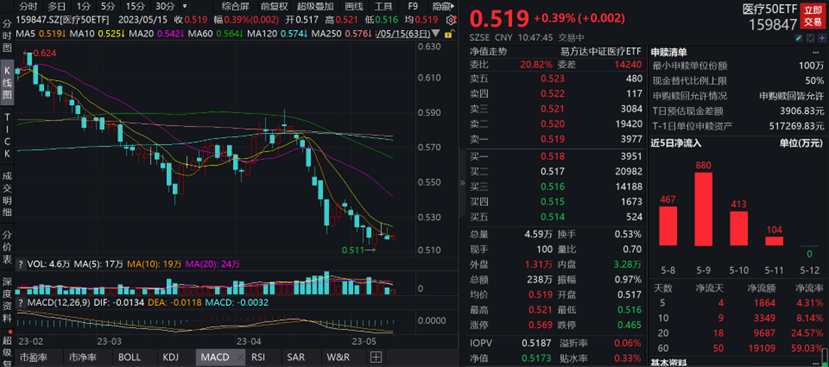Toggle the chart lock icon
Screen dimensions: 829x367
448,34
